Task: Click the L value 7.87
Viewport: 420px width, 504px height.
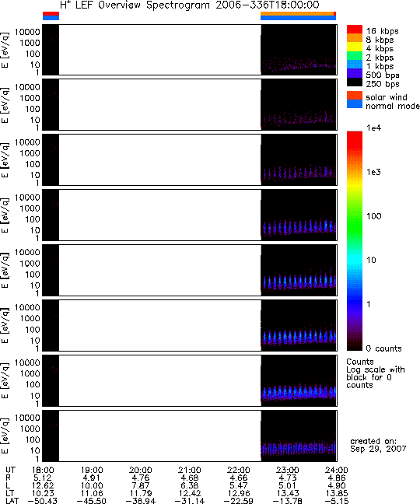Action: pos(141,485)
